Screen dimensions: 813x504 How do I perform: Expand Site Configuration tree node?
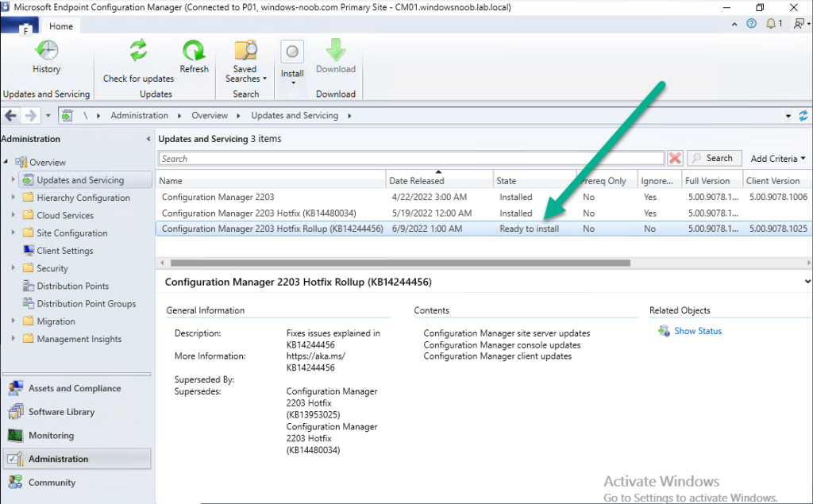tap(13, 233)
